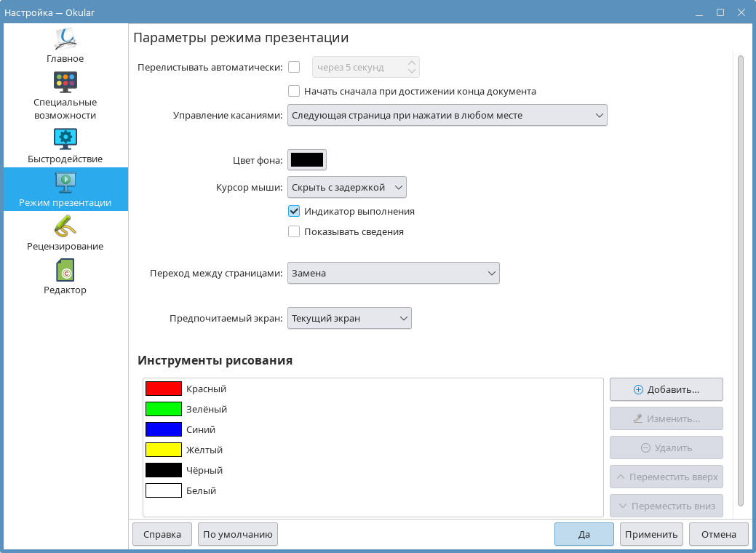The image size is (756, 553).
Task: Expand the Переход между страницами dropdown
Action: click(393, 274)
